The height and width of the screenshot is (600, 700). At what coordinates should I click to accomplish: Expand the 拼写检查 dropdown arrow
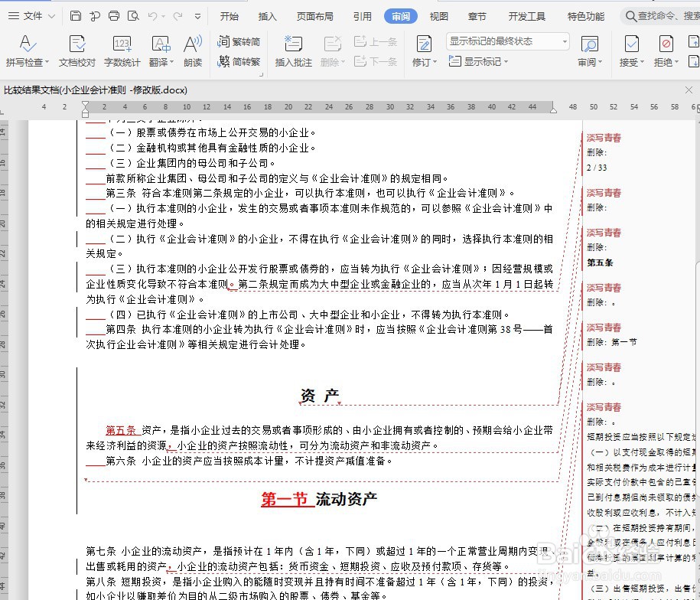coord(47,62)
